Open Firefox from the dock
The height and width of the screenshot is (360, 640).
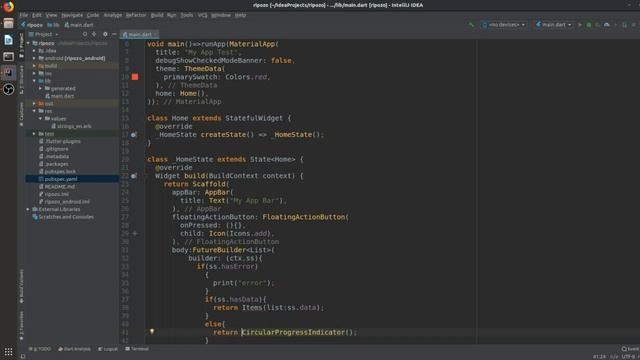coord(8,7)
